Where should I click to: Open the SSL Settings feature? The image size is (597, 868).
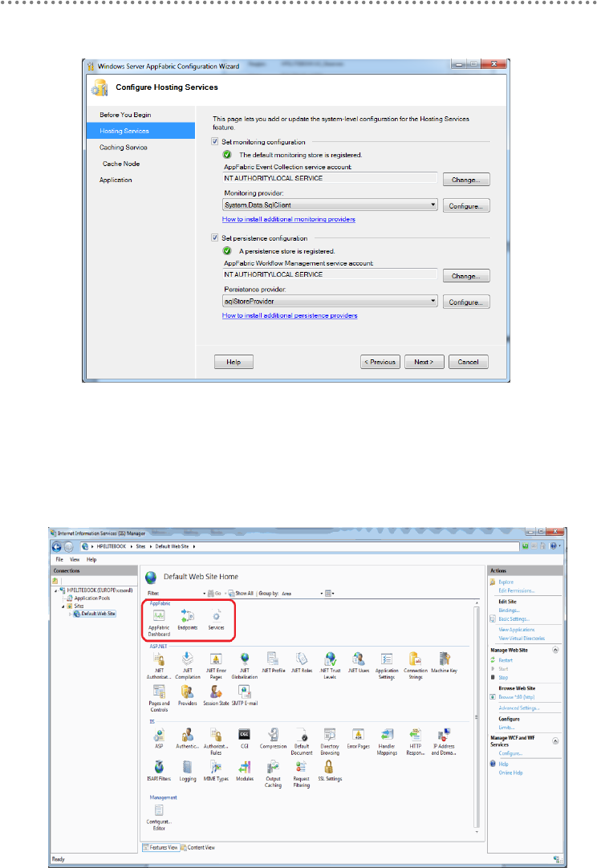click(x=330, y=770)
